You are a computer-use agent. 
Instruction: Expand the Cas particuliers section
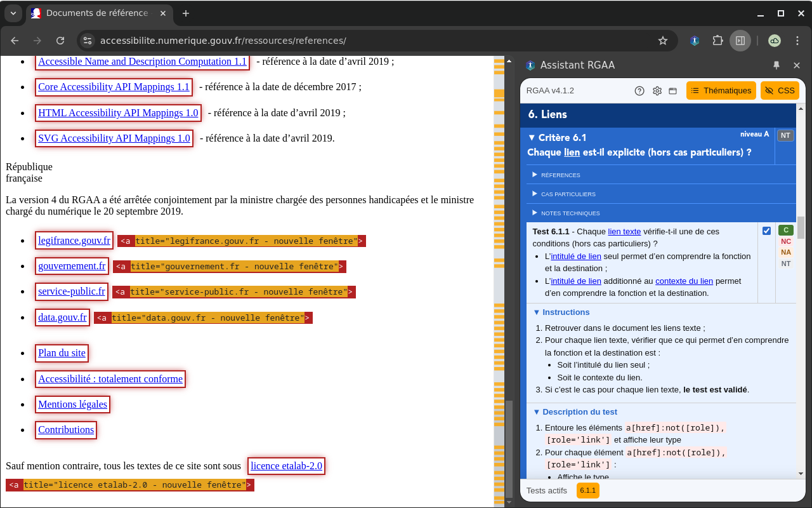click(x=568, y=194)
